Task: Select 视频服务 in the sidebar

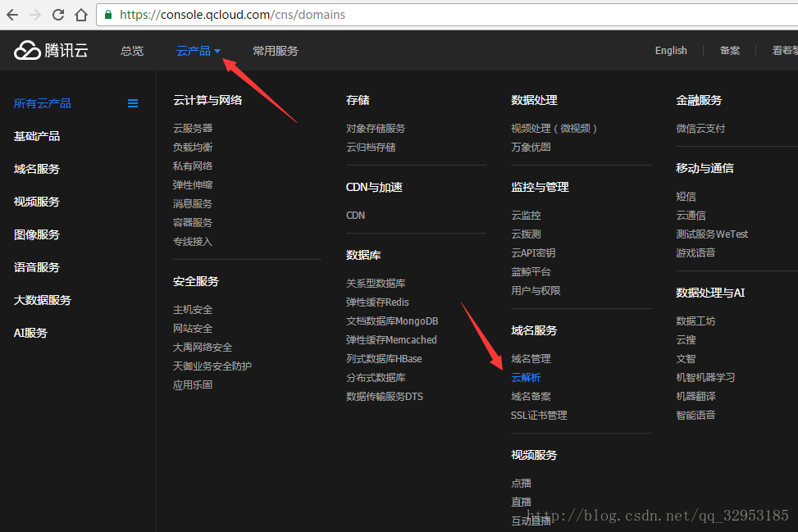Action: (37, 202)
